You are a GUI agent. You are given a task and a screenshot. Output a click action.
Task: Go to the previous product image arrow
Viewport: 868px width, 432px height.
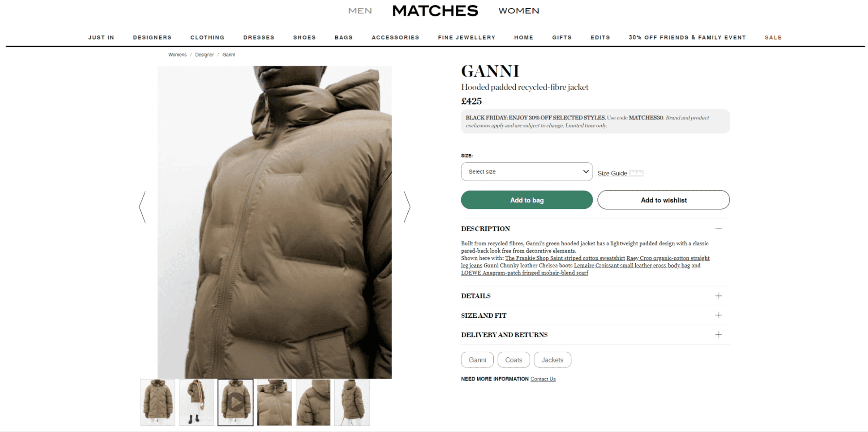pos(142,207)
